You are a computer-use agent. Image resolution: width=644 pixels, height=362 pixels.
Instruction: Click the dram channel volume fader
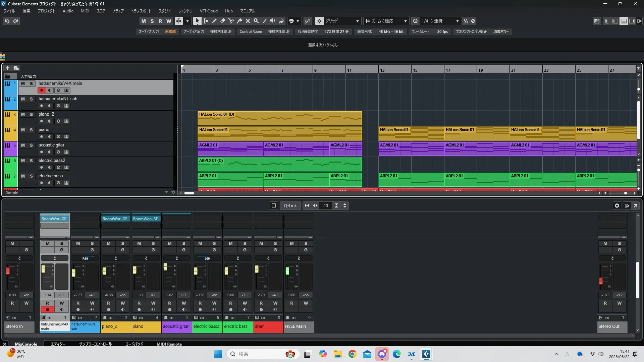coord(257,269)
